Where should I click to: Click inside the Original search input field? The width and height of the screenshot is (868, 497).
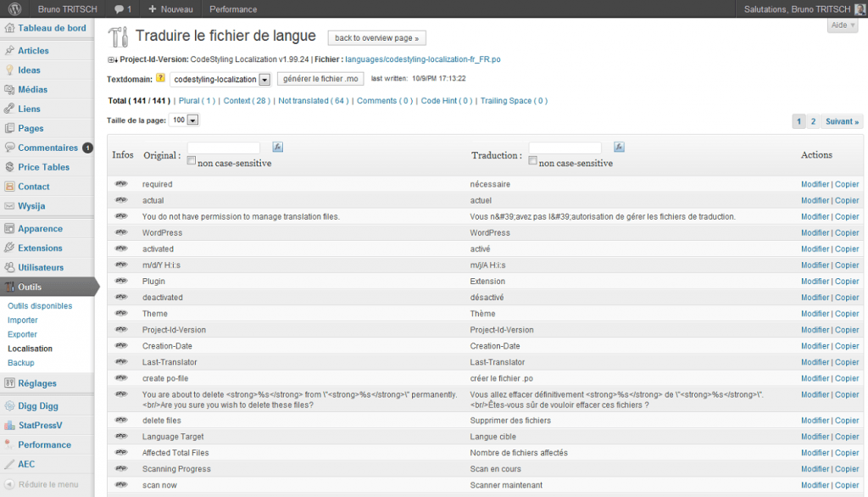225,147
